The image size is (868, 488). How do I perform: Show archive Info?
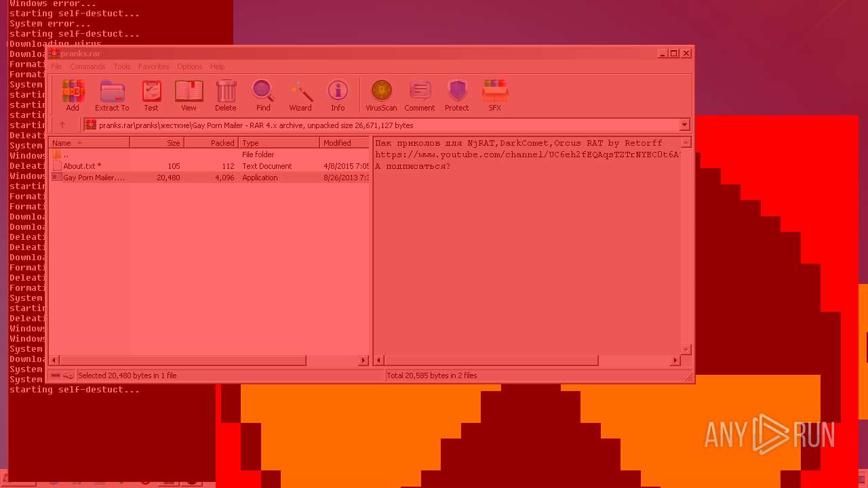pyautogui.click(x=338, y=96)
